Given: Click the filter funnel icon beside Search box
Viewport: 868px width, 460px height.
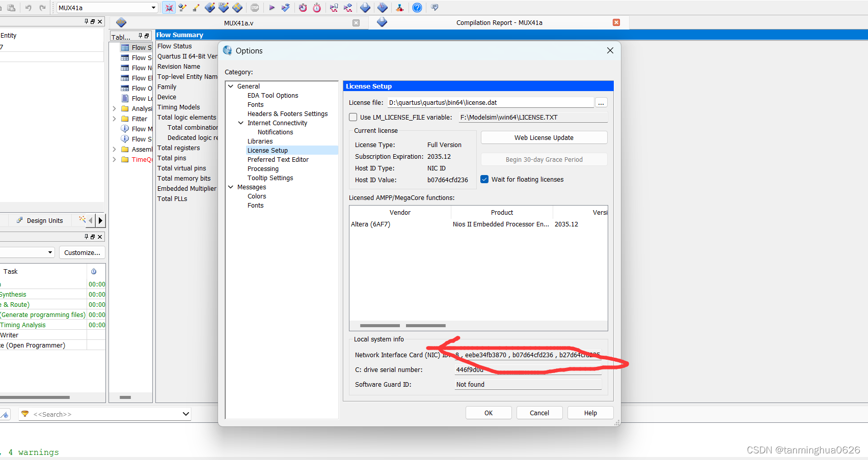Looking at the screenshot, I should 24,414.
